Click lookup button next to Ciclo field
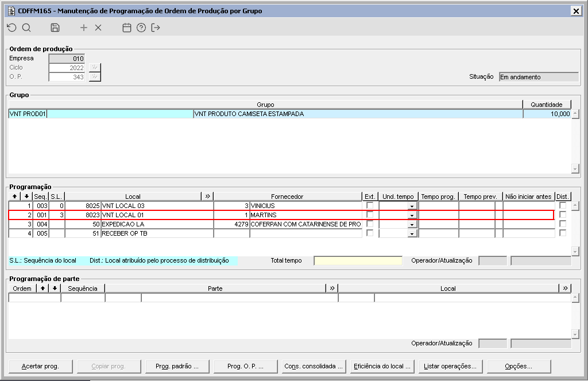This screenshot has width=588, height=381. [95, 68]
